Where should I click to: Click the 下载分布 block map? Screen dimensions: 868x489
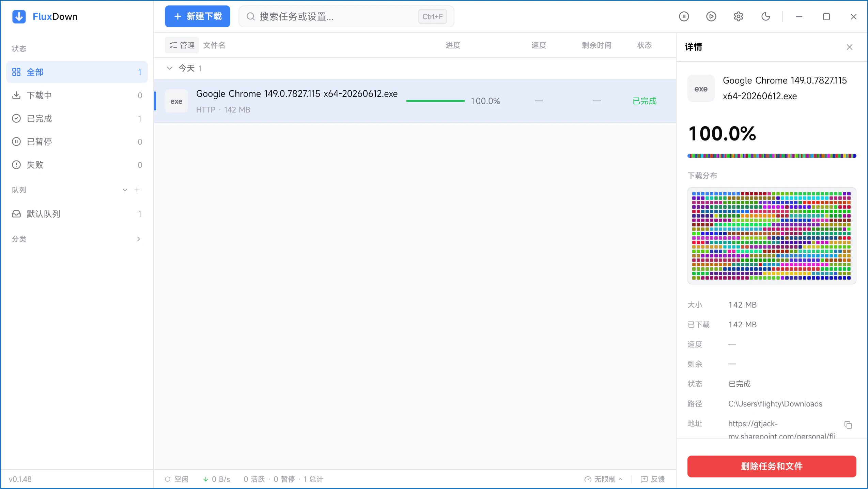pos(772,236)
